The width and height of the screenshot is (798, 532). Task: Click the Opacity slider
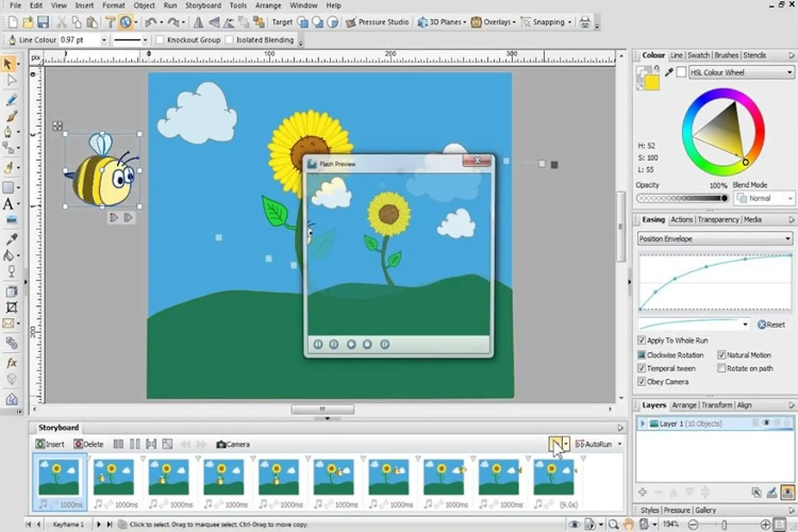(x=682, y=198)
